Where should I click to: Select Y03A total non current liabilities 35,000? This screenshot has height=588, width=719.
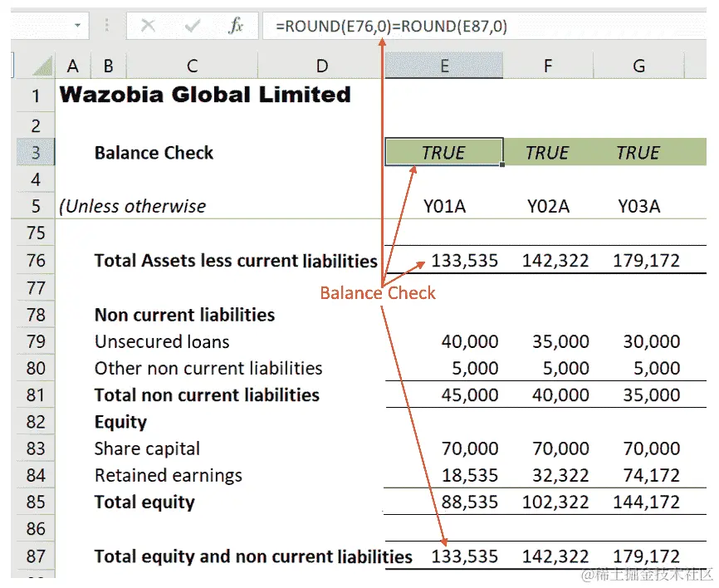pyautogui.click(x=651, y=394)
